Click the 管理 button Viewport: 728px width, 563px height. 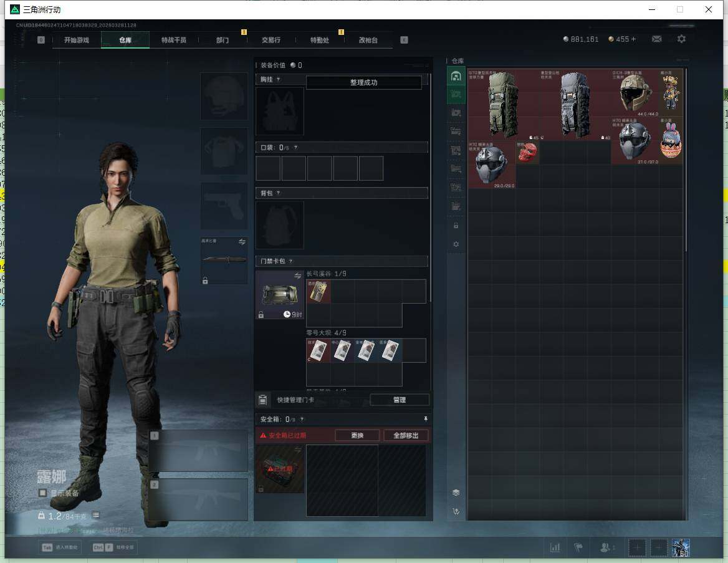point(400,400)
